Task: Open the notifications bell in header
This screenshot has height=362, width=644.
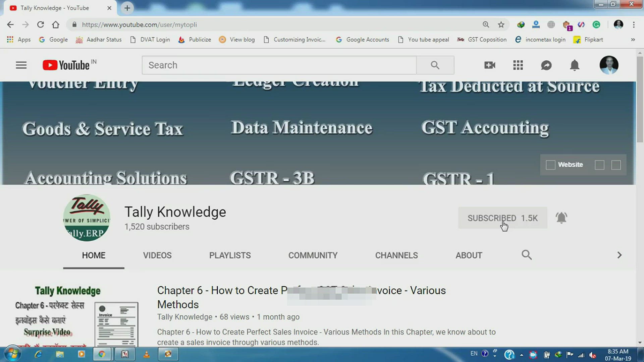Action: tap(575, 65)
